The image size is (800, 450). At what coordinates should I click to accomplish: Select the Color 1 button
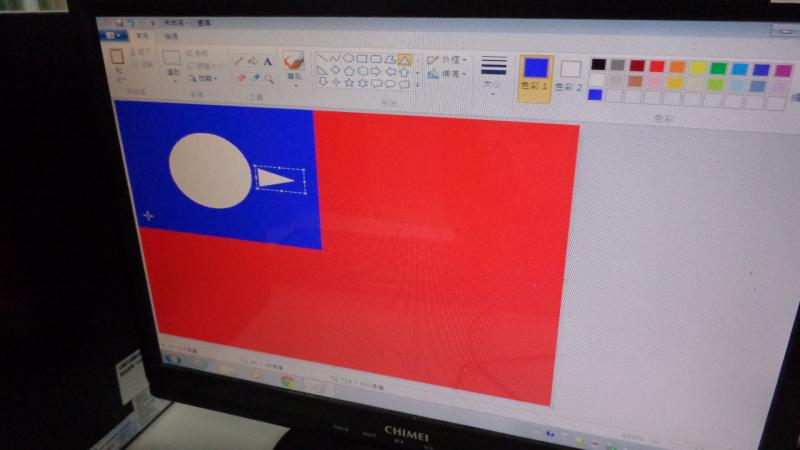pos(536,78)
